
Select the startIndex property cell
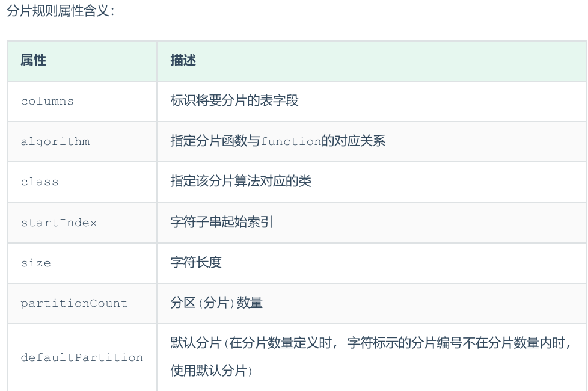(x=59, y=223)
